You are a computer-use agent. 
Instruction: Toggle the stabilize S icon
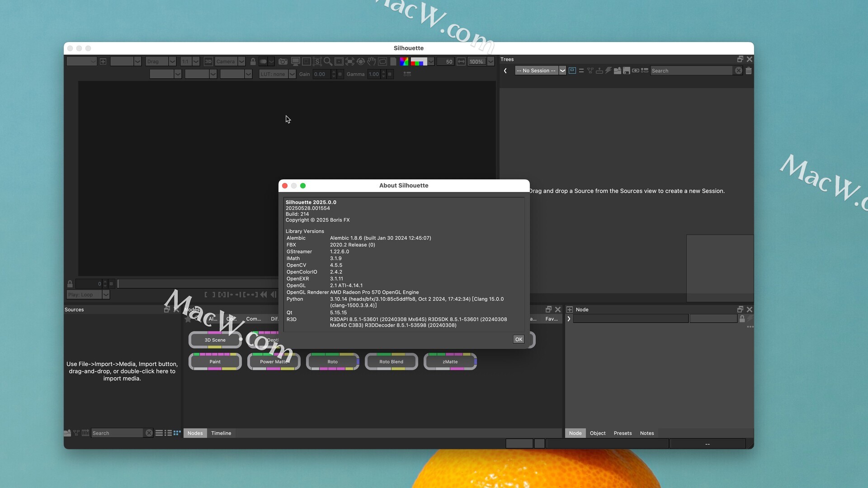pos(317,61)
